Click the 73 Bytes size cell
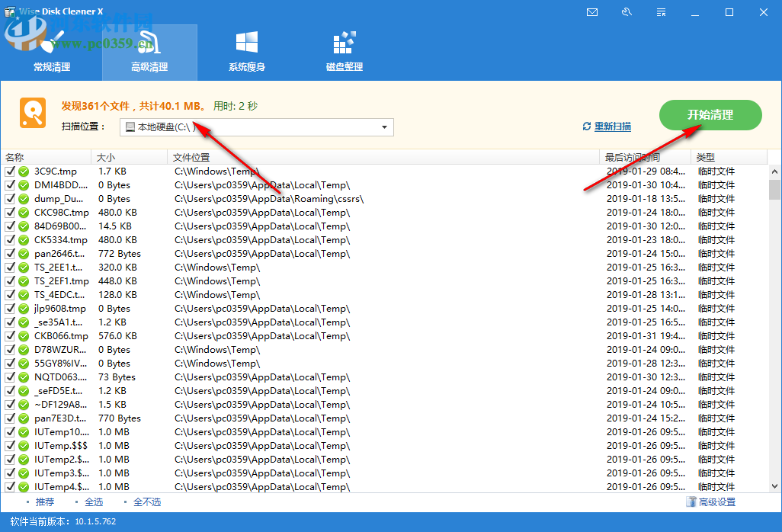Viewport: 782px width, 532px height. [117, 377]
